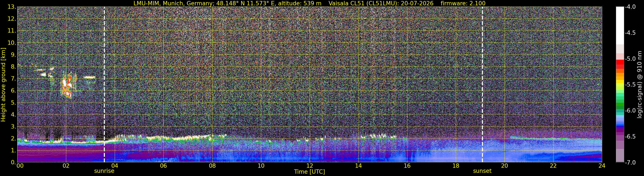This screenshot has width=644, height=176.
Task: Click the time tick label '04'
Action: click(x=114, y=166)
